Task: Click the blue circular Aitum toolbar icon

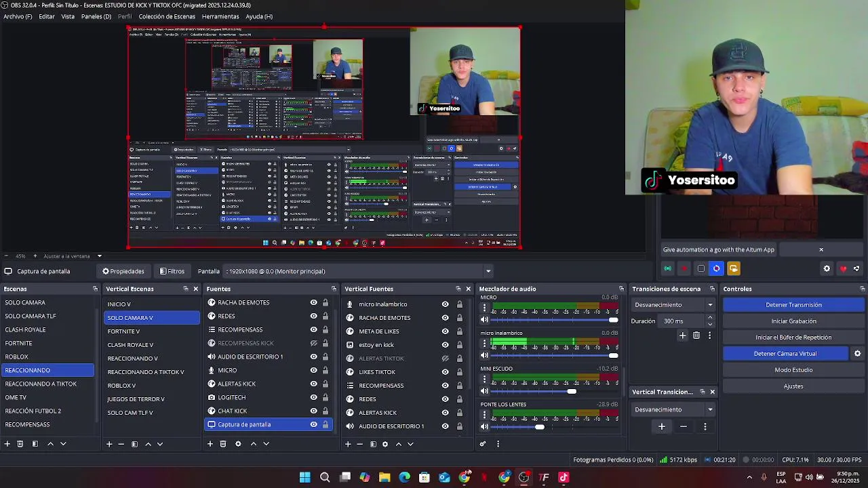Action: (x=717, y=268)
